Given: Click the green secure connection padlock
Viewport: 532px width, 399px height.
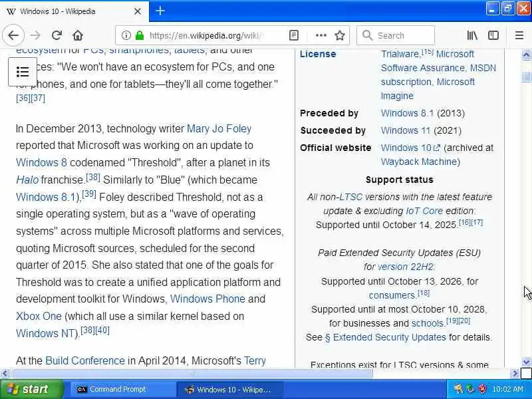Looking at the screenshot, I should (x=140, y=35).
